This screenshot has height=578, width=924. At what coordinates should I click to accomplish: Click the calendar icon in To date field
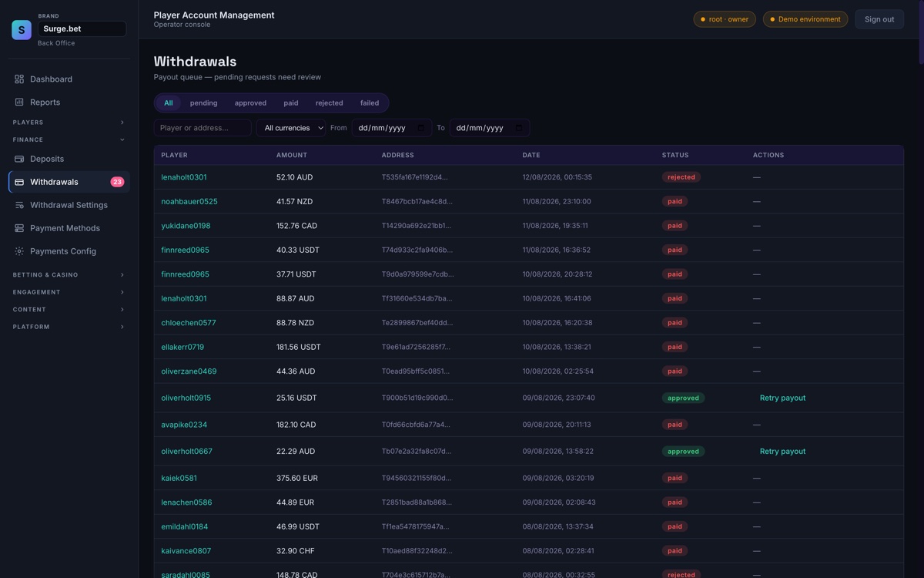click(x=519, y=128)
